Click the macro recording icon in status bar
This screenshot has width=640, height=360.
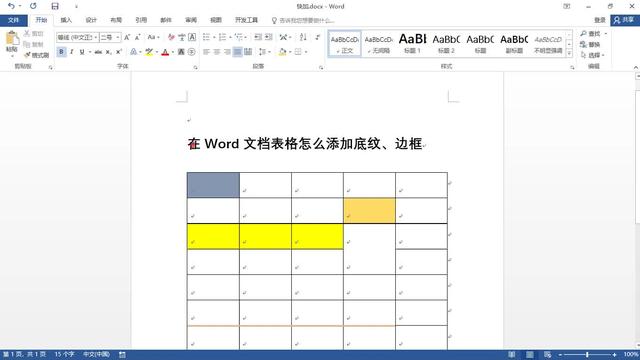tap(122, 355)
